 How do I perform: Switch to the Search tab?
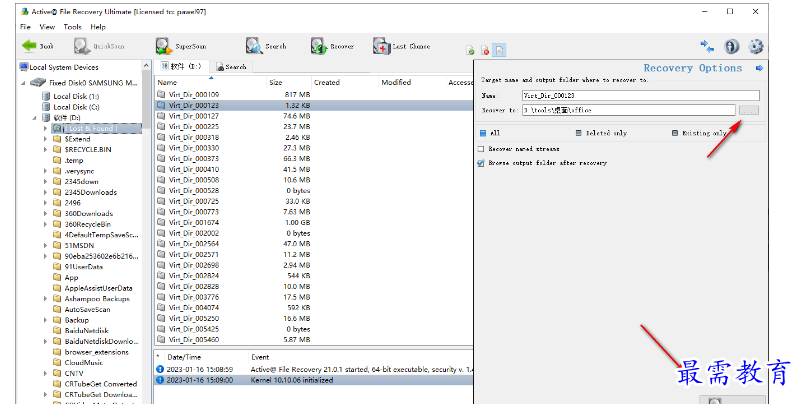click(x=231, y=67)
